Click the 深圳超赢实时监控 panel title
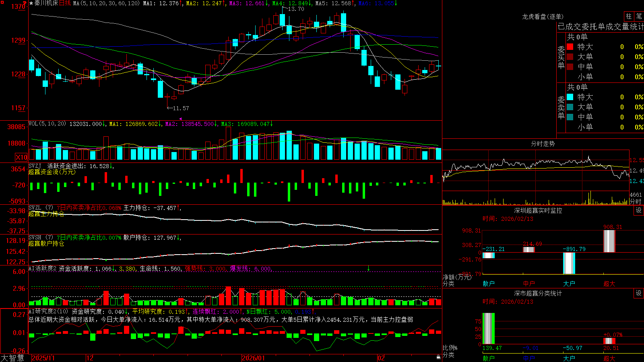644x362 pixels. pos(538,210)
